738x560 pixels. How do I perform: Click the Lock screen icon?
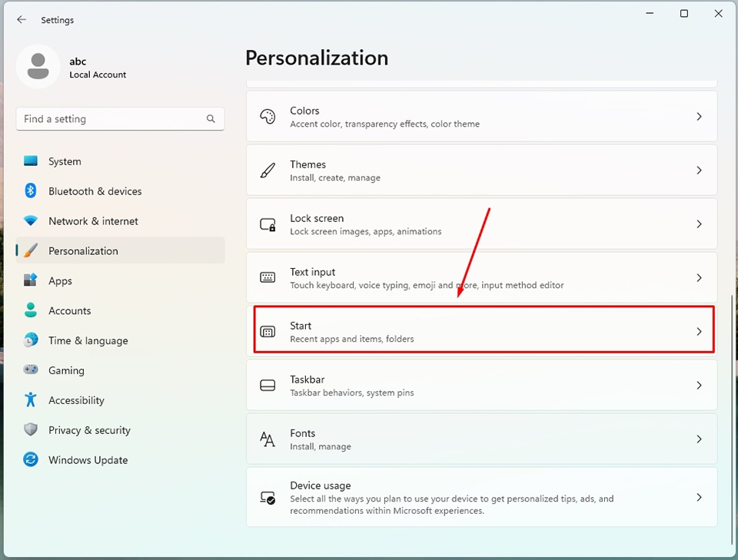pos(268,224)
